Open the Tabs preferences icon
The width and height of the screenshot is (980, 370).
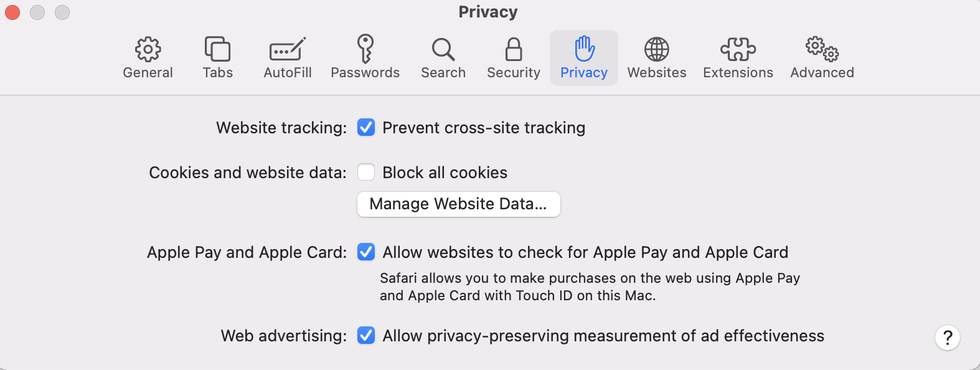pyautogui.click(x=217, y=49)
